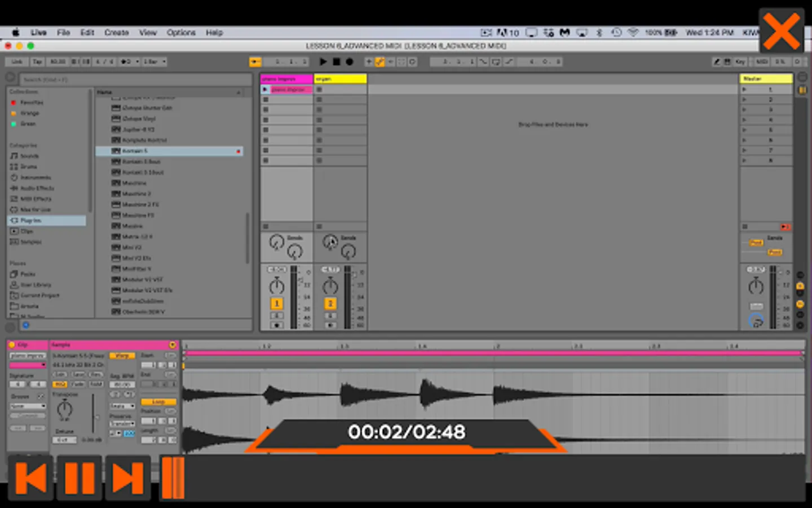Open the Samples category
This screenshot has width=812, height=508.
coord(31,242)
